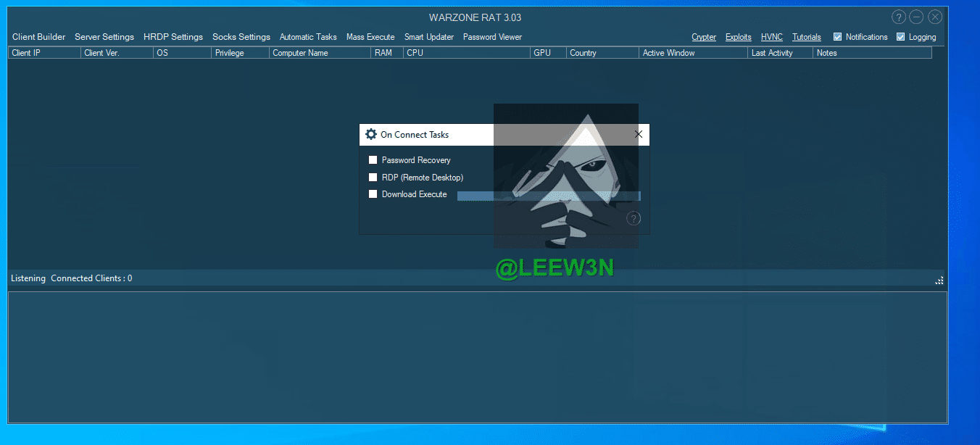The width and height of the screenshot is (980, 445).
Task: Click the Download Execute URL input field
Action: pyautogui.click(x=548, y=196)
